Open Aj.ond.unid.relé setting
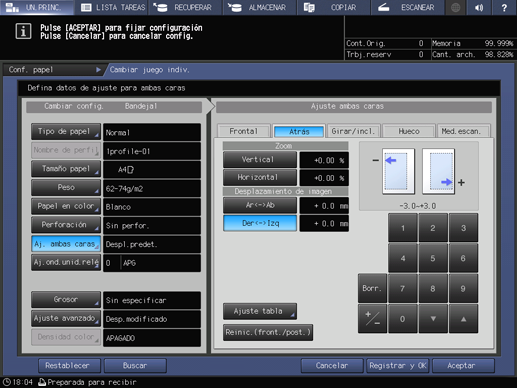The image size is (517, 388). tap(66, 262)
